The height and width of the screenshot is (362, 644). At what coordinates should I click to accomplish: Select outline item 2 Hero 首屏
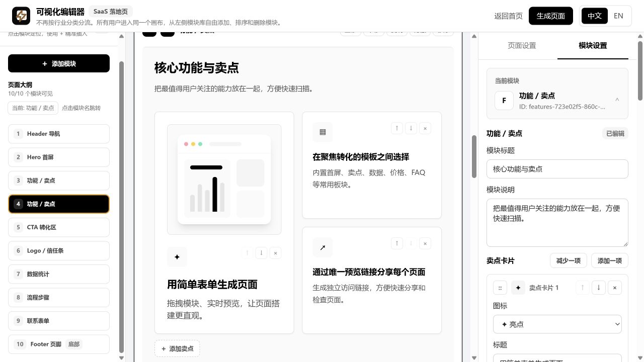59,157
